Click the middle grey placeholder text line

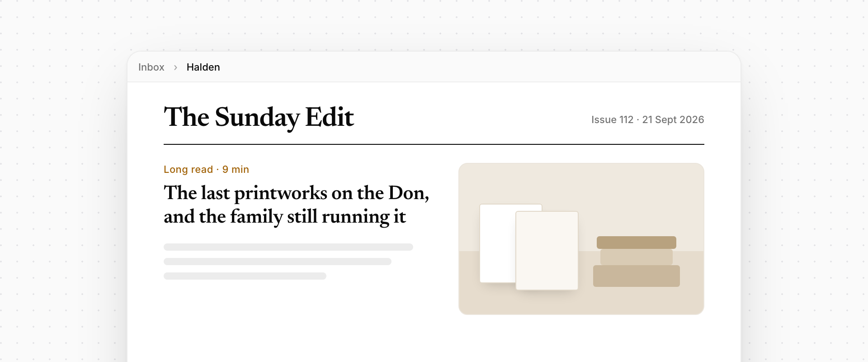278,262
